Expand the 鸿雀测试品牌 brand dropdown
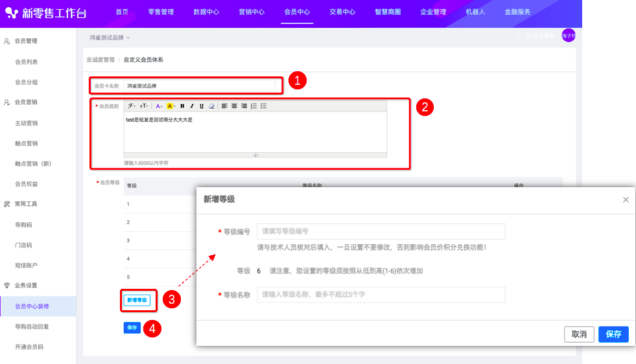Viewport: 636px width, 364px height. [x=110, y=38]
